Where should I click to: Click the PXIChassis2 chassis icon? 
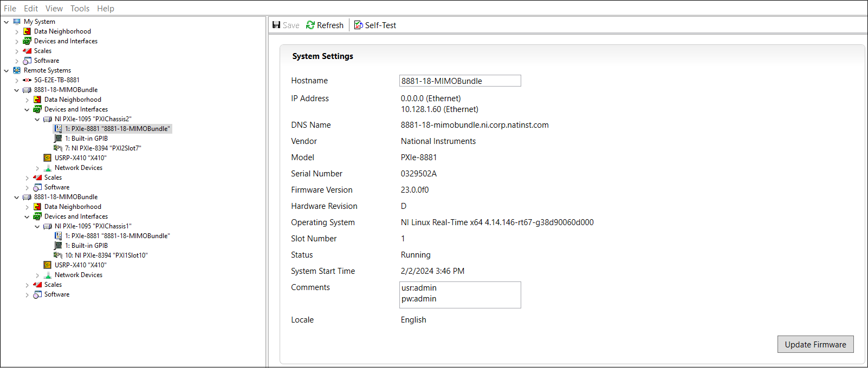pos(48,119)
